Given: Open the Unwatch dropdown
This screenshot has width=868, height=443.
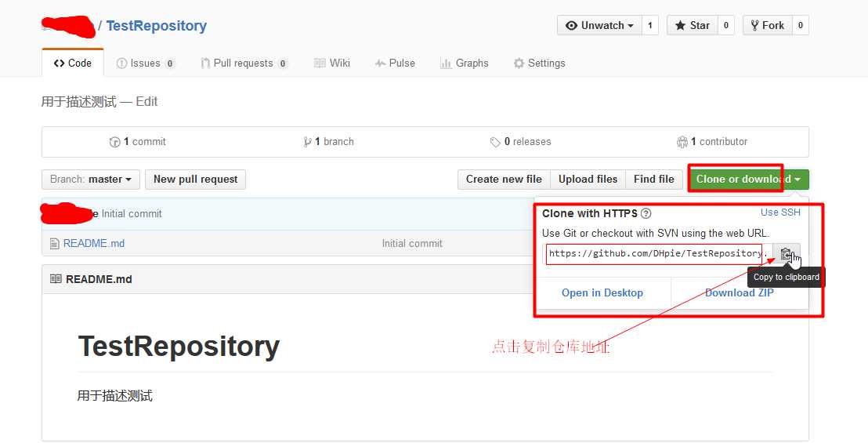Looking at the screenshot, I should (599, 25).
